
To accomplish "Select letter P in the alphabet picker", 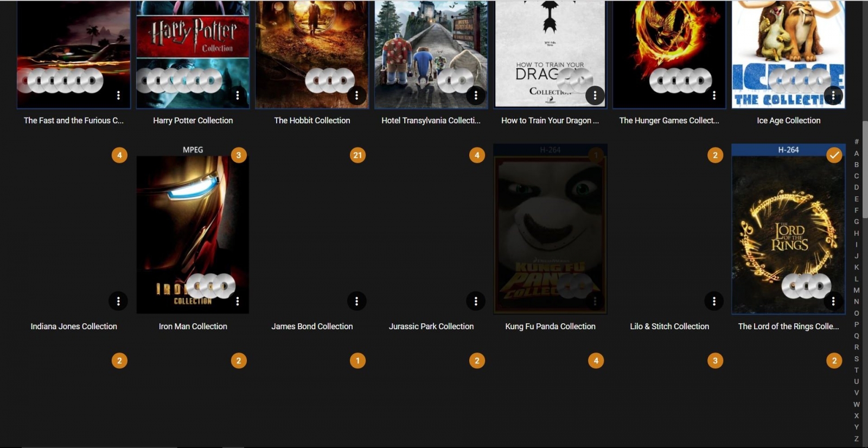I will (x=857, y=324).
